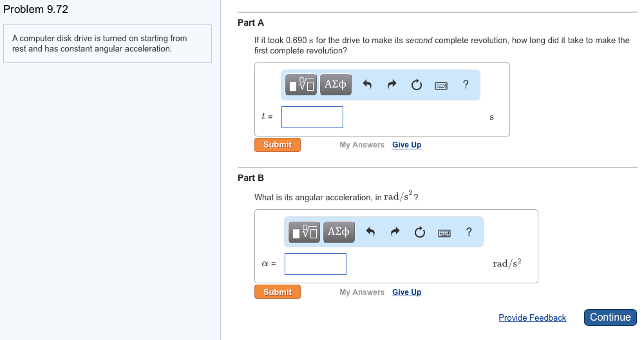The image size is (644, 340).
Task: Open keyboard shortcuts icon in Part B
Action: pos(444,232)
